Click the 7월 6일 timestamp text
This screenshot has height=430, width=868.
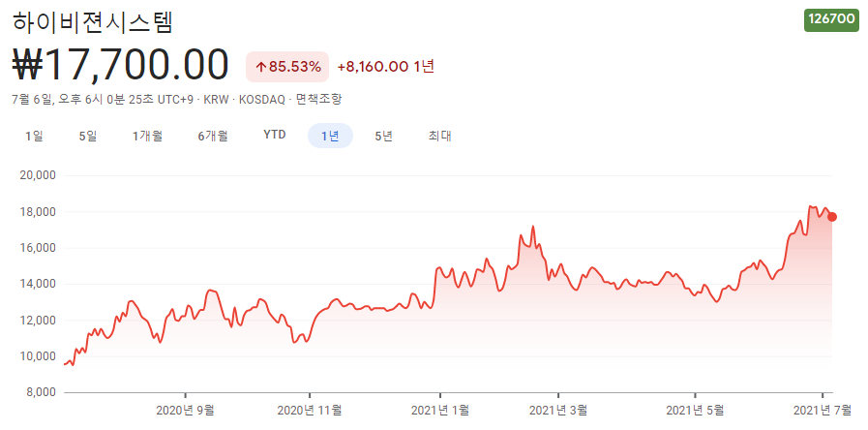click(103, 100)
